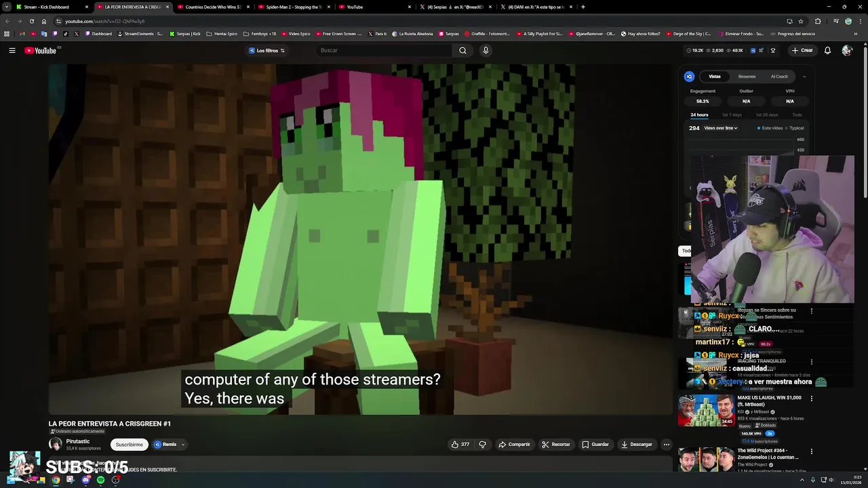The image size is (868, 488).
Task: Switch to Spider-Man 2 browser tab
Action: point(294,7)
